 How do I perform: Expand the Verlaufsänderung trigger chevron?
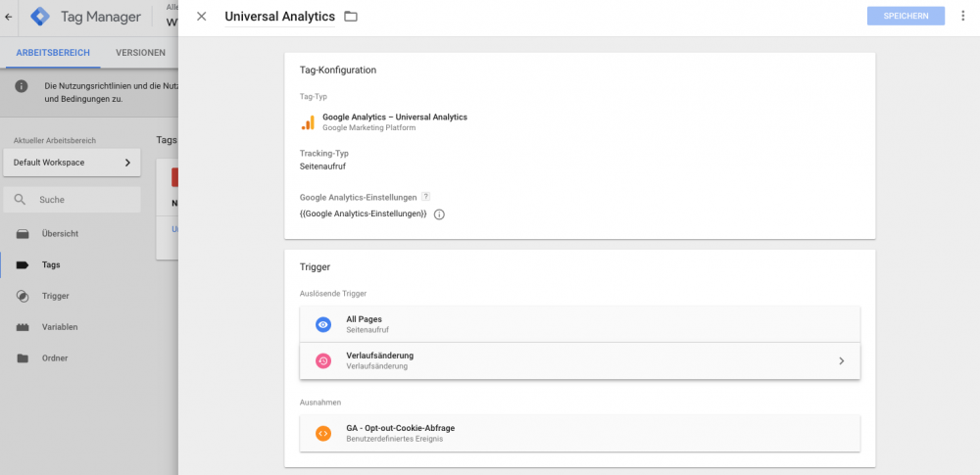click(x=841, y=360)
